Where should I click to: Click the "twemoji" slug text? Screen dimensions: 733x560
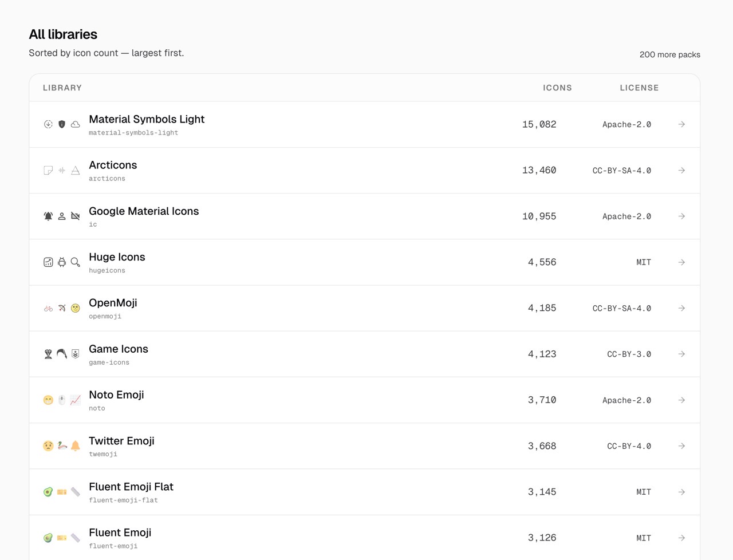[x=103, y=454]
